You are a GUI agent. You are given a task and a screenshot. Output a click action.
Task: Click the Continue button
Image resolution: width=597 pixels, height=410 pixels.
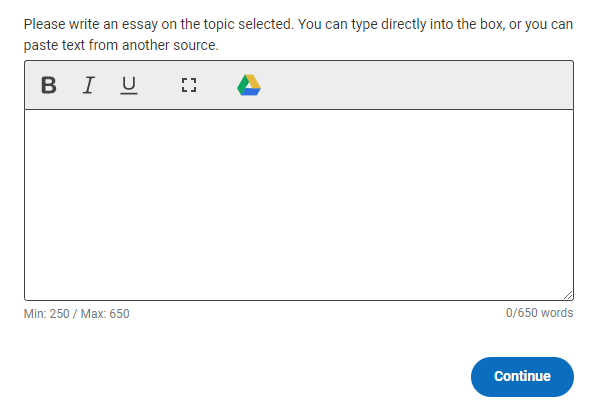(522, 376)
